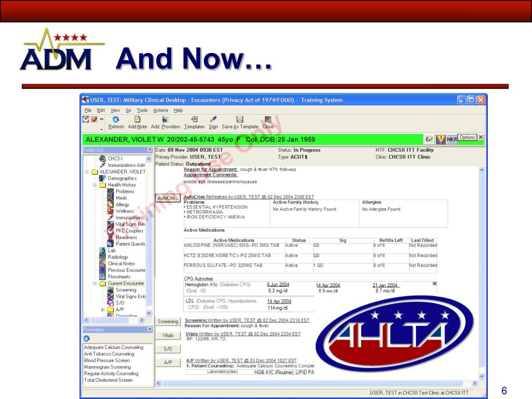
Task: Open Radiology in the folder list
Action: (118, 257)
